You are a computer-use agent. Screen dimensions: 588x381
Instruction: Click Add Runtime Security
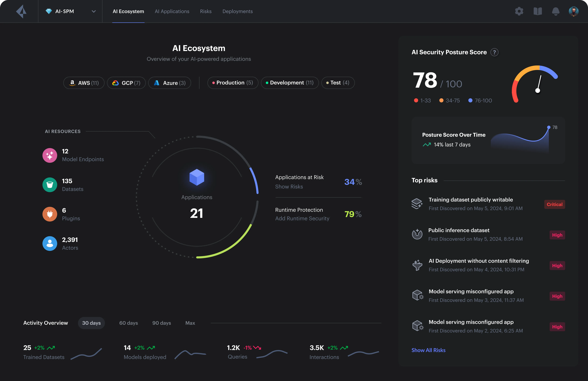point(302,218)
